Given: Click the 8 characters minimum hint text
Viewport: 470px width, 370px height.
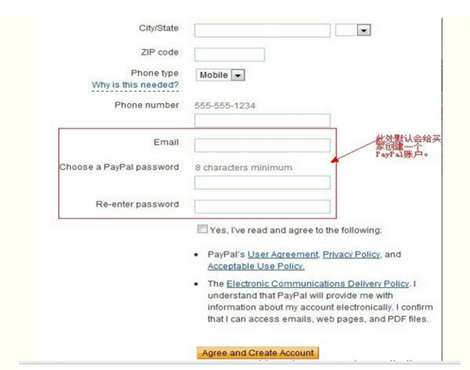Looking at the screenshot, I should click(x=244, y=168).
